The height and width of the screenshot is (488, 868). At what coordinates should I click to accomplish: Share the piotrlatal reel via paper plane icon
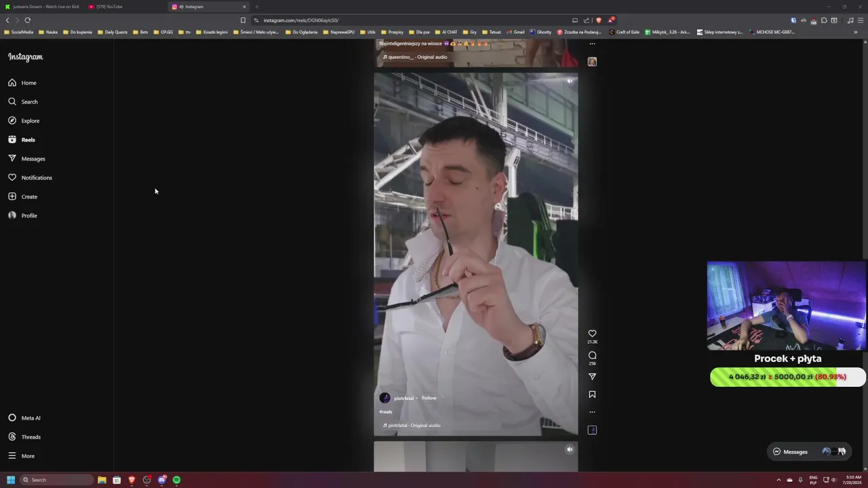(592, 376)
